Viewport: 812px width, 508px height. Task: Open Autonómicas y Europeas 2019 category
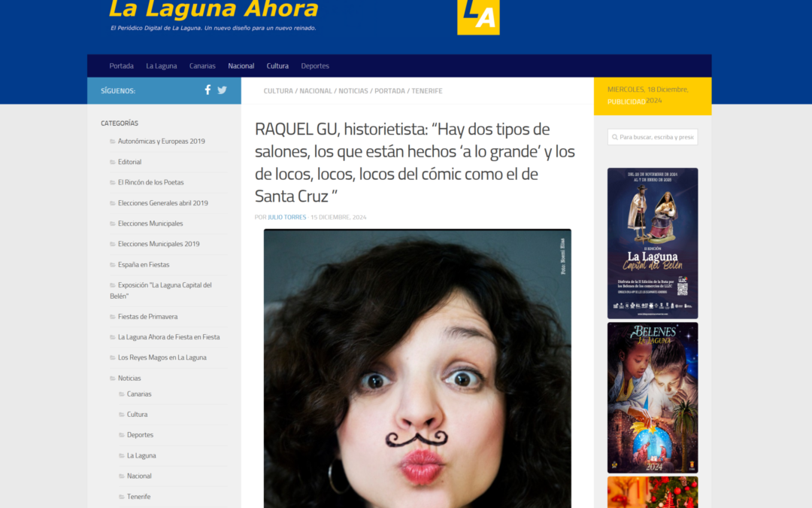161,141
